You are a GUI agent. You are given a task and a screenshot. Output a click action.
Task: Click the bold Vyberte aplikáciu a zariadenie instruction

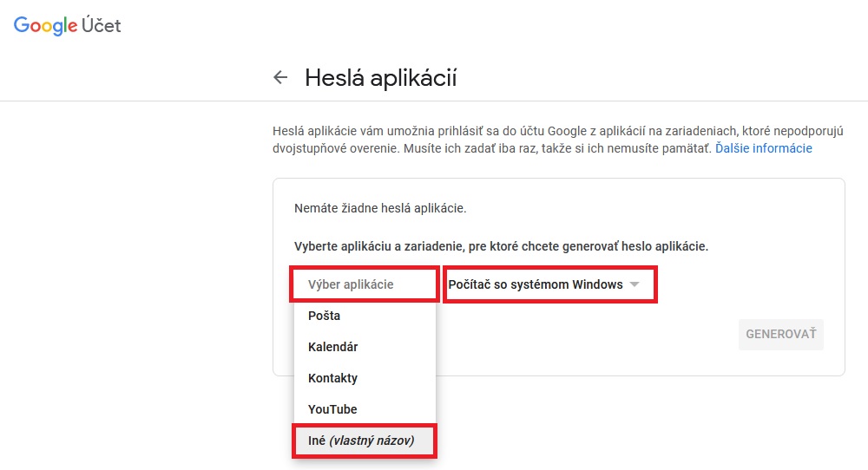501,246
